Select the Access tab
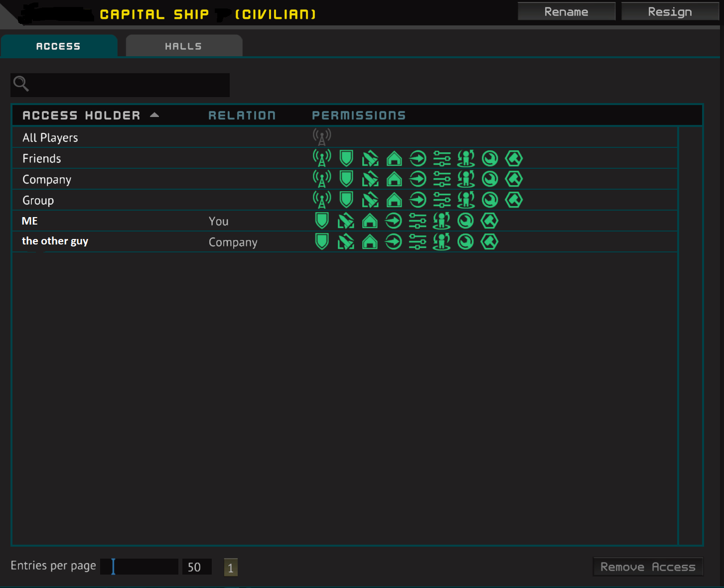 (59, 46)
